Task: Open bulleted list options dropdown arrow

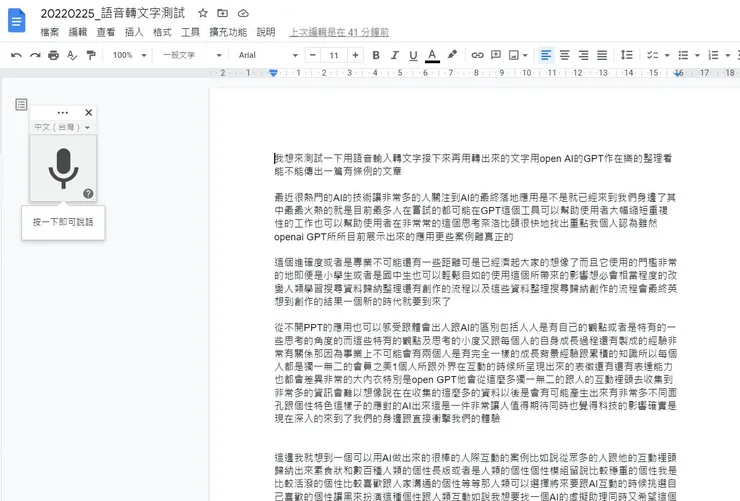Action: [697, 56]
